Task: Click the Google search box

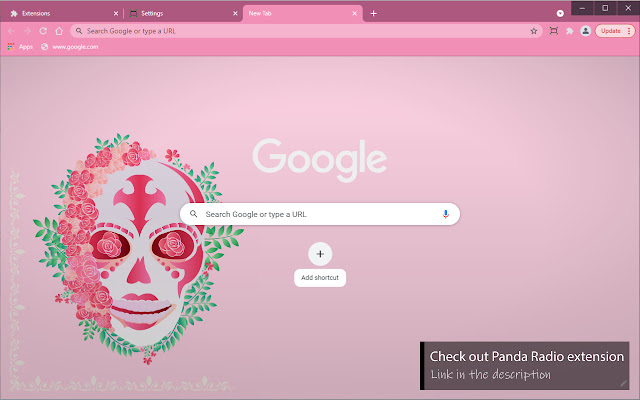Action: [320, 214]
